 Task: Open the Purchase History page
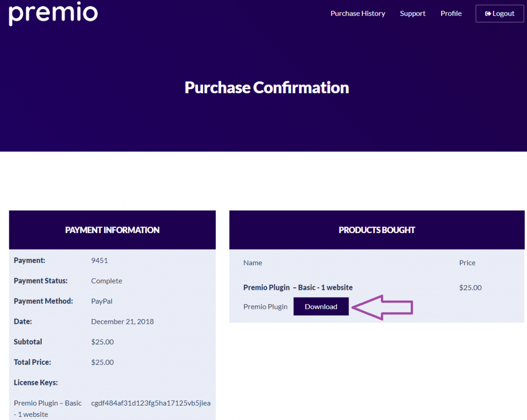(x=358, y=13)
